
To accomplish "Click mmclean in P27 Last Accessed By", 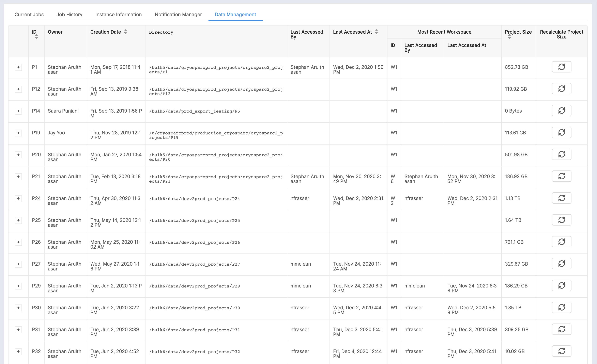I will [301, 264].
